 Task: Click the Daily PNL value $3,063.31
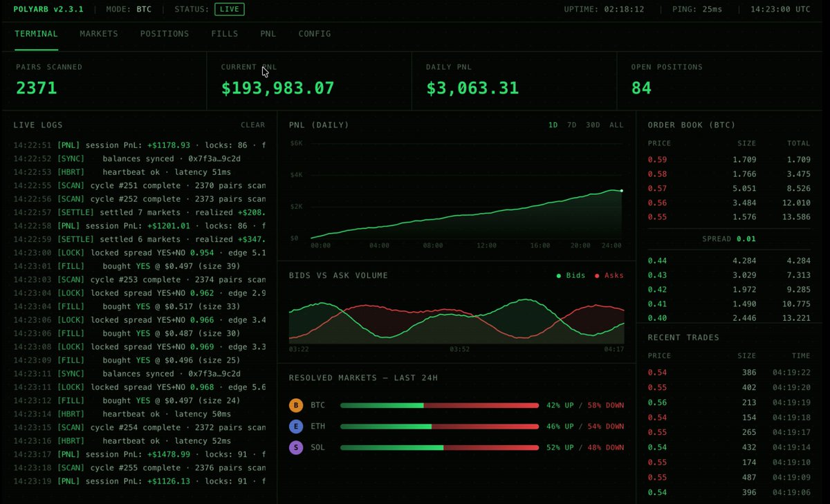(x=472, y=88)
